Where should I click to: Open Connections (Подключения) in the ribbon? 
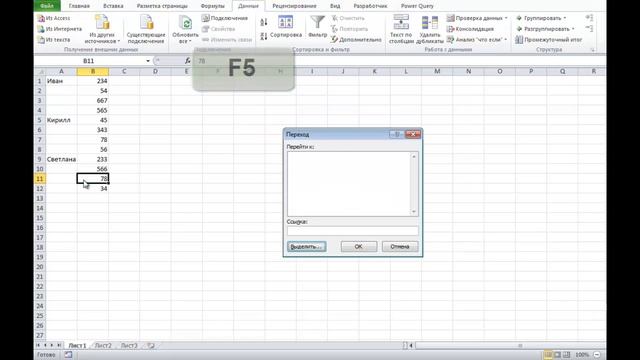(x=225, y=18)
